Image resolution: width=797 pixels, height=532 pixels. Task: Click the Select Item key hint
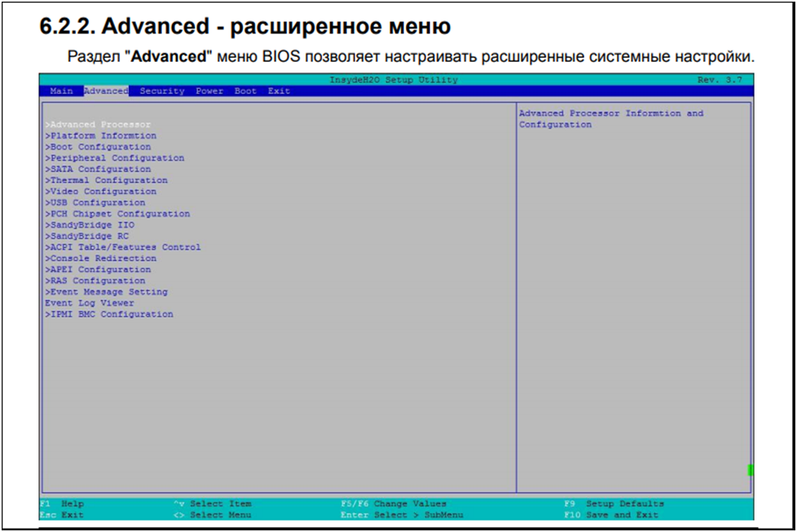(x=213, y=504)
